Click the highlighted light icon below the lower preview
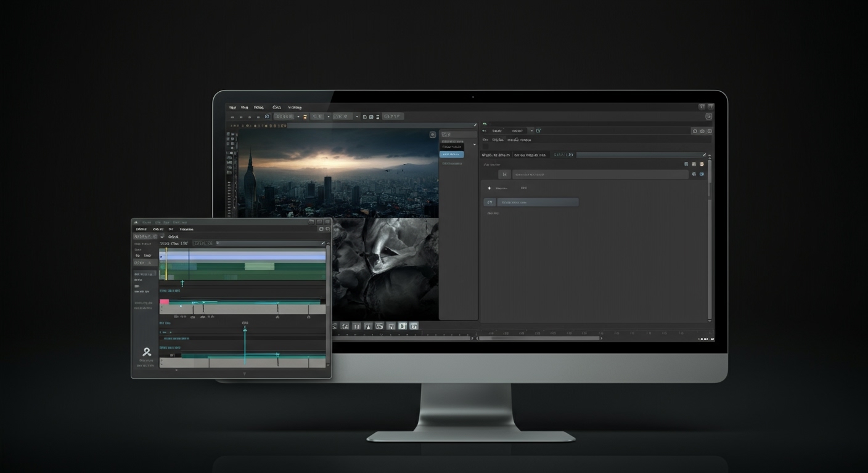Screen dimensions: 868x473 (402, 326)
